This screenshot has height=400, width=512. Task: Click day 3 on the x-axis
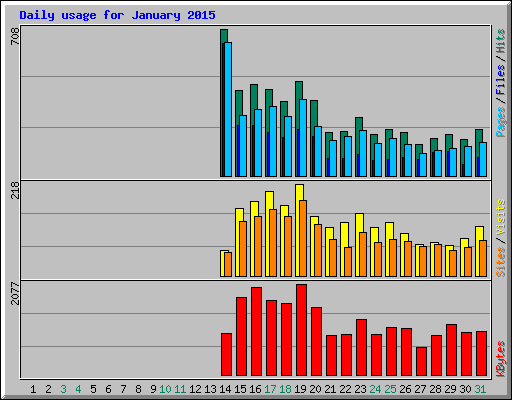(63, 389)
